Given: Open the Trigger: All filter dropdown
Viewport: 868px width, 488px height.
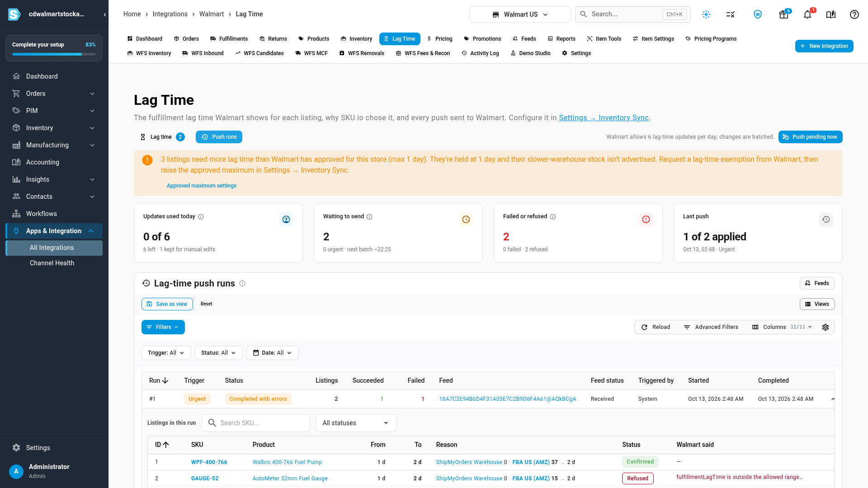Looking at the screenshot, I should (x=166, y=353).
